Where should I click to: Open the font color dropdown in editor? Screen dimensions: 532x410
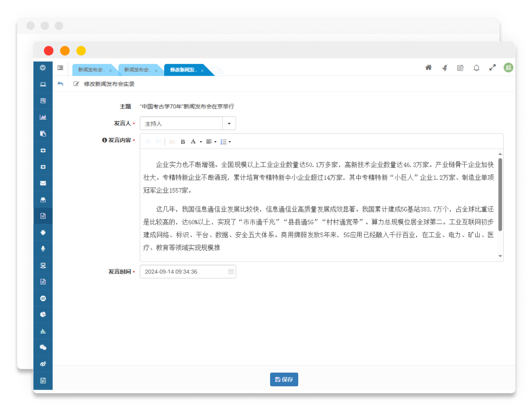pos(196,142)
